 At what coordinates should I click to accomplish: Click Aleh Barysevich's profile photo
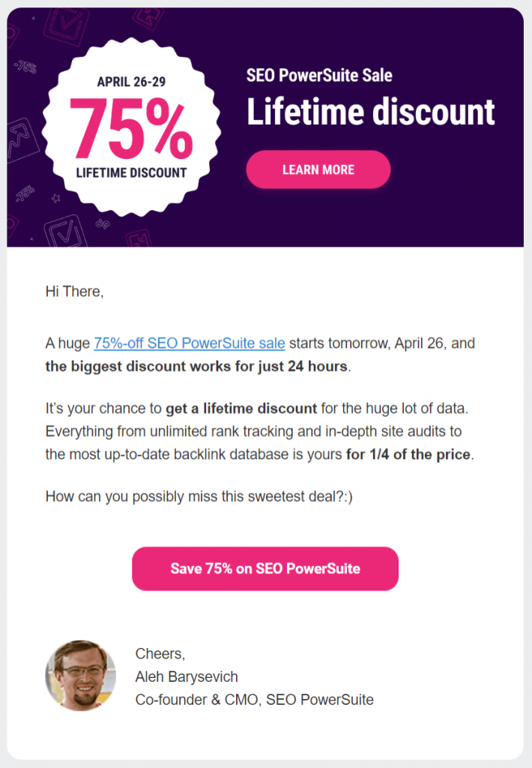[81, 676]
